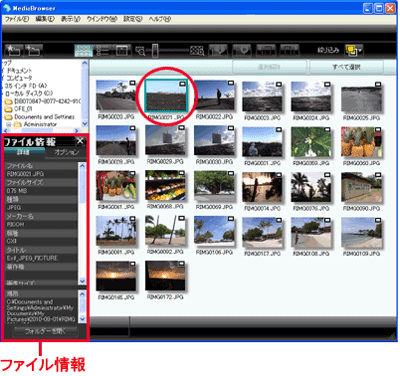Switch to thumbnail grid view
This screenshot has width=400, height=376.
pos(83,51)
